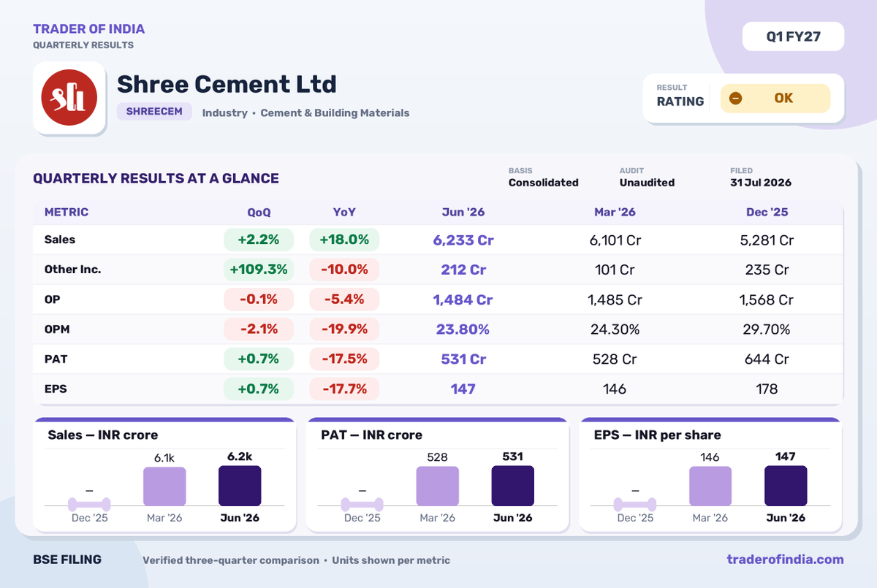The height and width of the screenshot is (588, 877).
Task: Click PAT chart Jun '26 dark bar
Action: pyautogui.click(x=512, y=486)
